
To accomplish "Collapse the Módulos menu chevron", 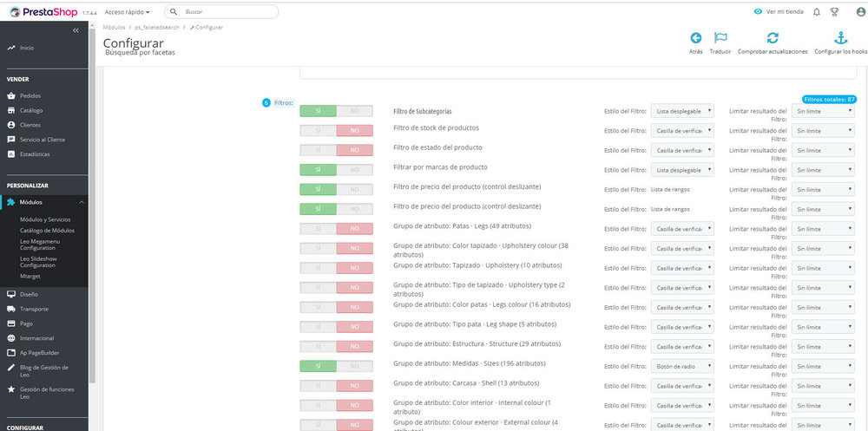I will [x=82, y=203].
